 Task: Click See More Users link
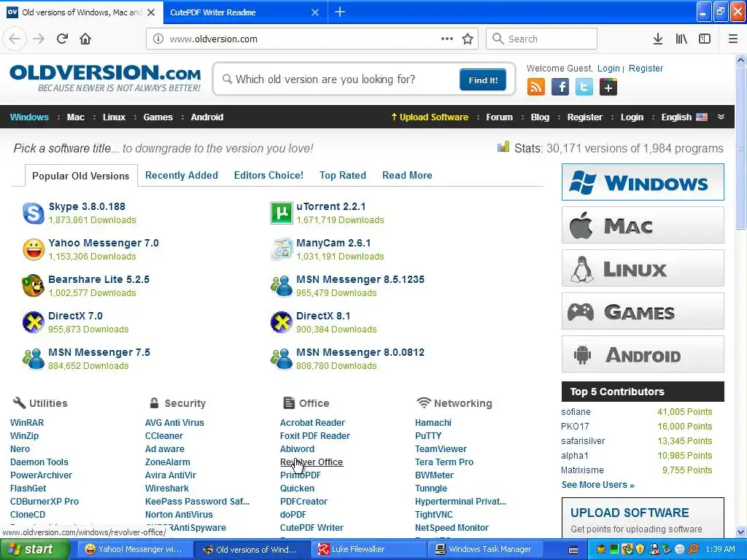click(x=598, y=485)
